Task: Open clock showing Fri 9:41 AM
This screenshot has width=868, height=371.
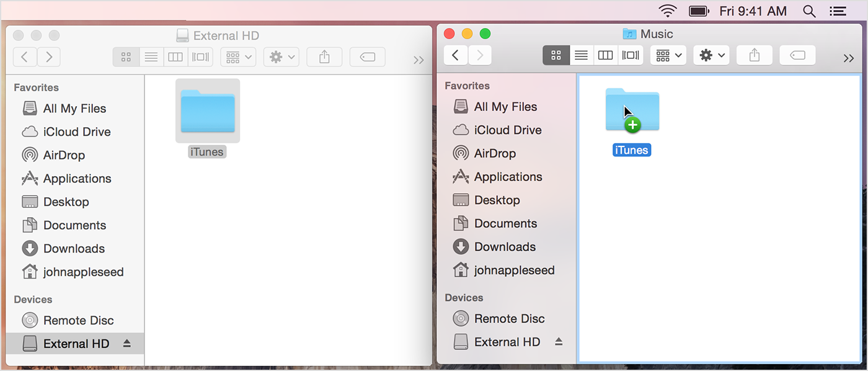Action: point(753,11)
